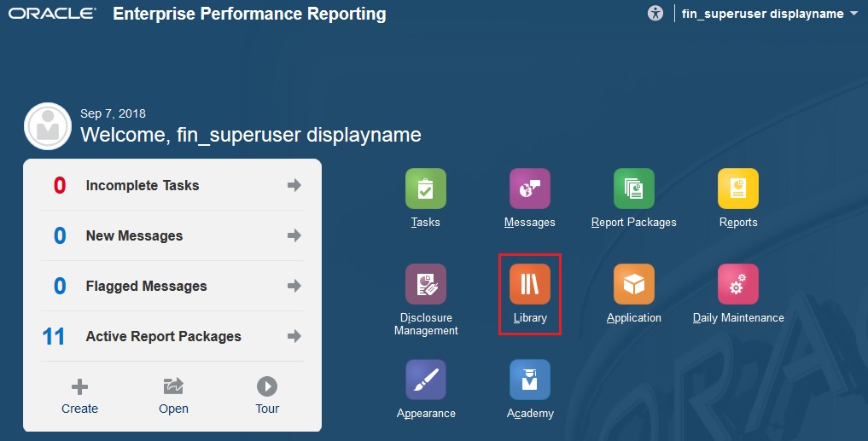Click the arrow beside New Messages
Screen dimensions: 868x441
pos(294,235)
